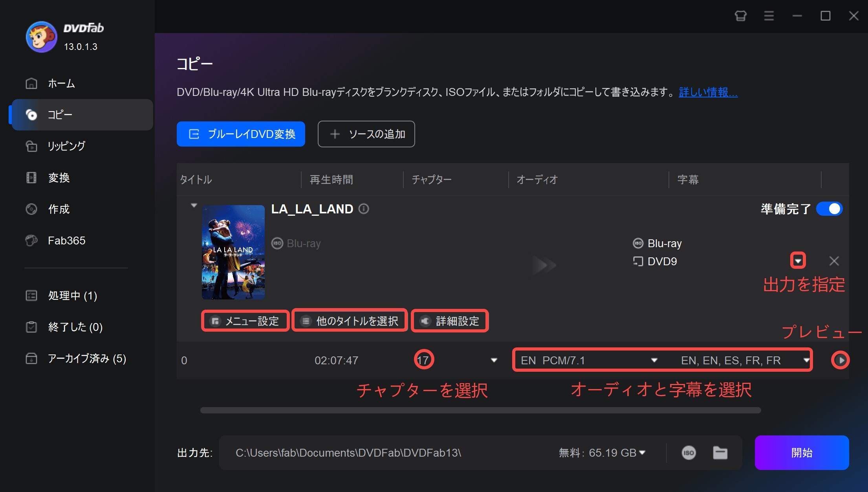Click the LA_LA_LAND title text
868x492 pixels.
point(312,209)
